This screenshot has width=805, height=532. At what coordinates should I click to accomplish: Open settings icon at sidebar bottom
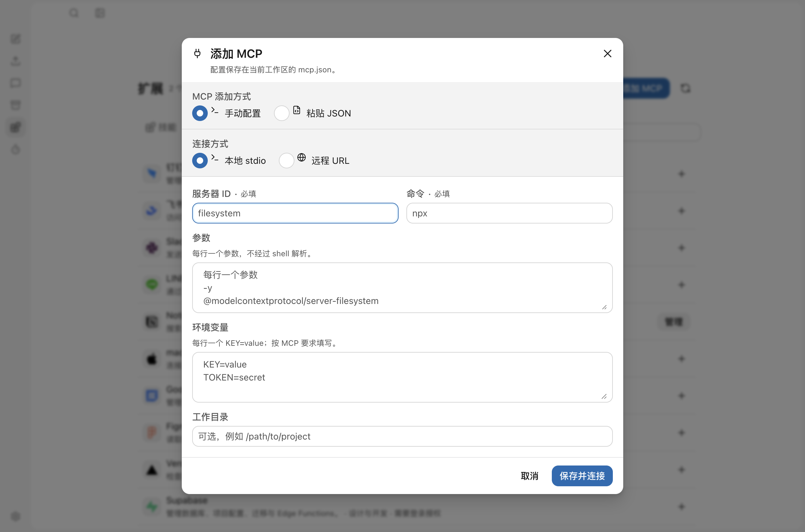16,516
